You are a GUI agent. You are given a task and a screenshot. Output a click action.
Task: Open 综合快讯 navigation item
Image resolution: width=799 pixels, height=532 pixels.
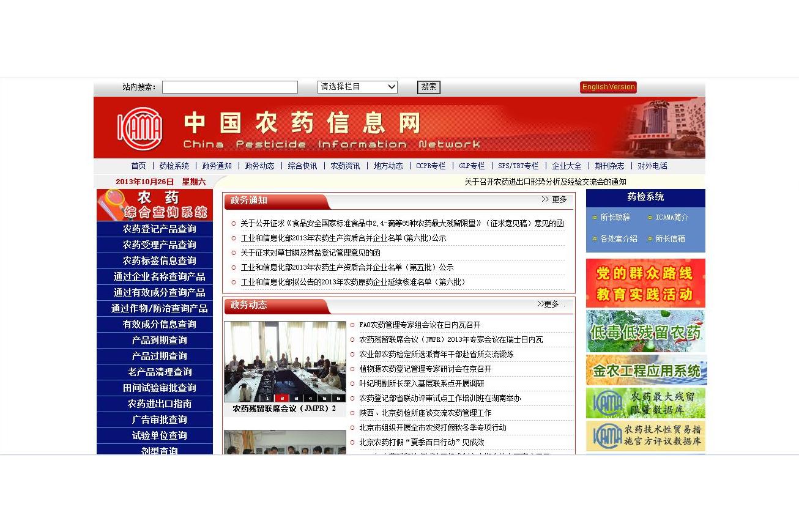303,166
